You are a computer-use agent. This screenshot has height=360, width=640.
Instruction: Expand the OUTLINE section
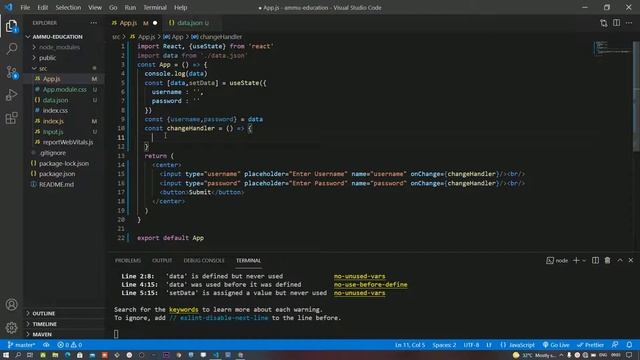[43, 313]
